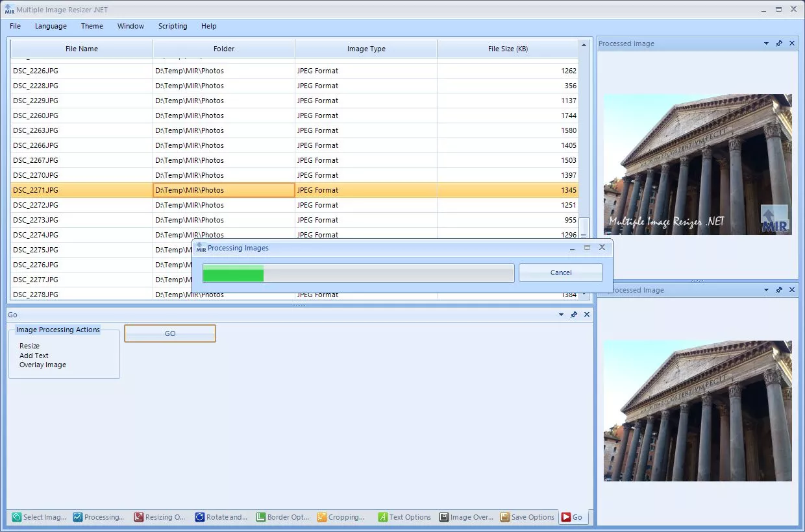805x532 pixels.
Task: Click the file list vertical scrollbar thumb
Action: click(x=584, y=228)
